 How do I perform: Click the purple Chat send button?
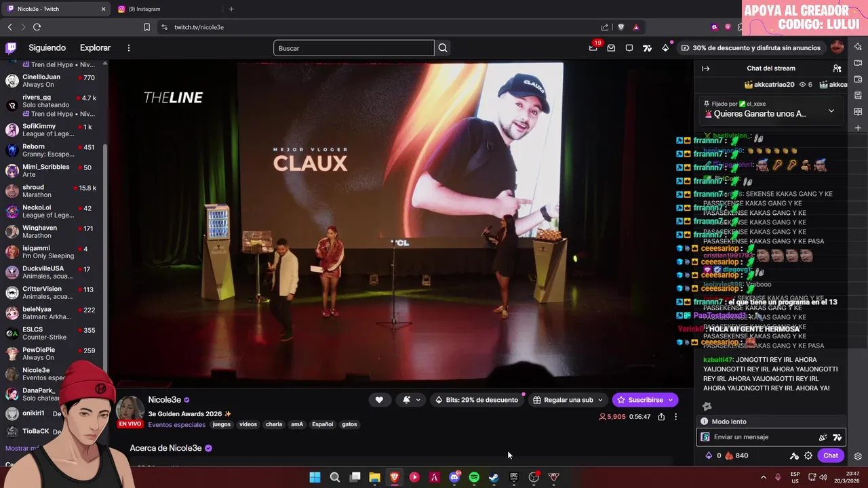click(831, 455)
